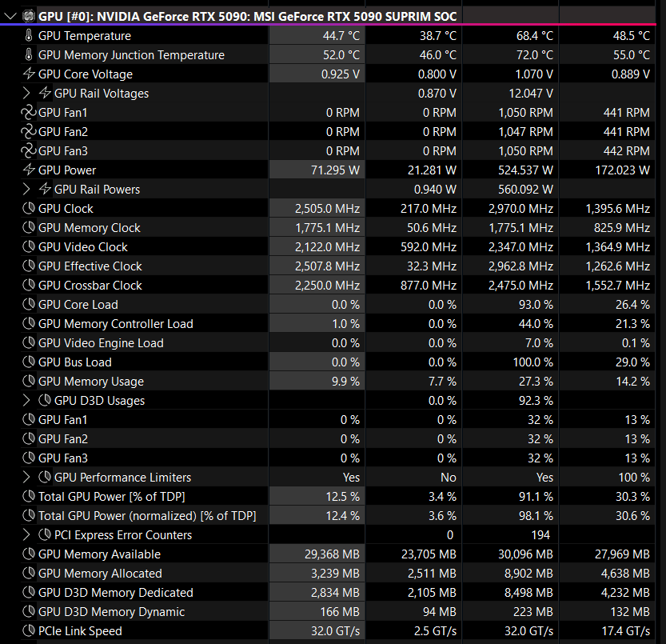
Task: Click the average PCIe Link Speed 17.4 GT/s
Action: tap(626, 631)
